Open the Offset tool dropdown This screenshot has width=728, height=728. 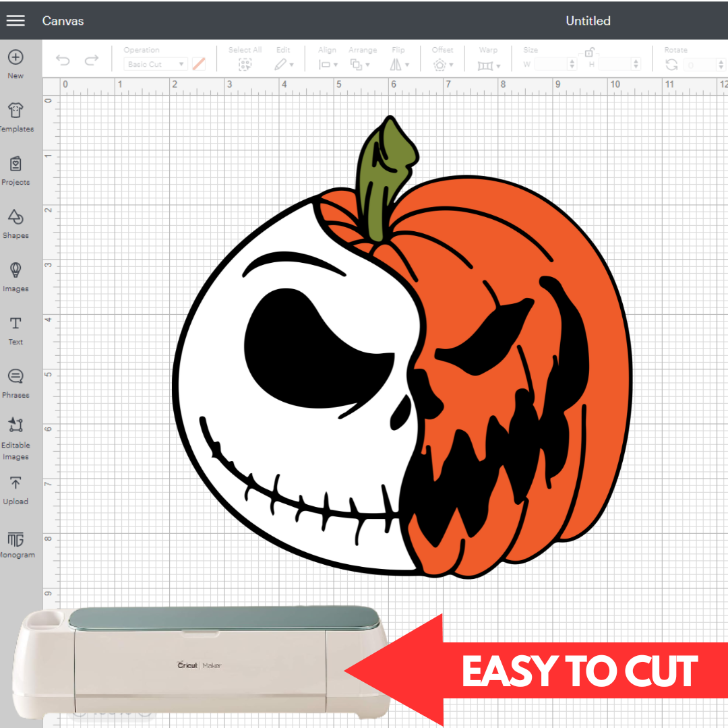point(443,65)
